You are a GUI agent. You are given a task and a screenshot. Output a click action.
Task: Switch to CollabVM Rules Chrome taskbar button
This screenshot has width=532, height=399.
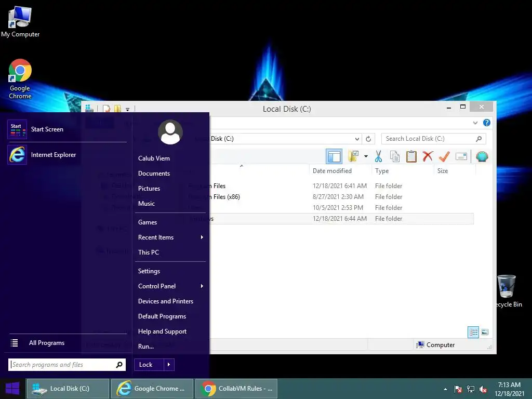pyautogui.click(x=236, y=389)
